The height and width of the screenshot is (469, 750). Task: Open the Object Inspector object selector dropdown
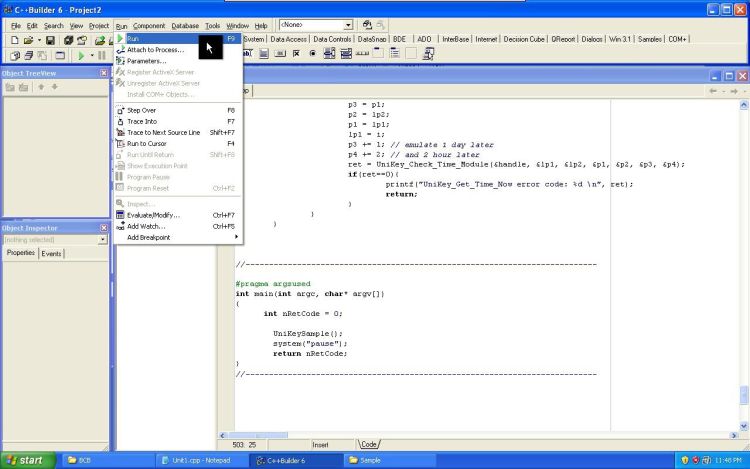tap(103, 240)
